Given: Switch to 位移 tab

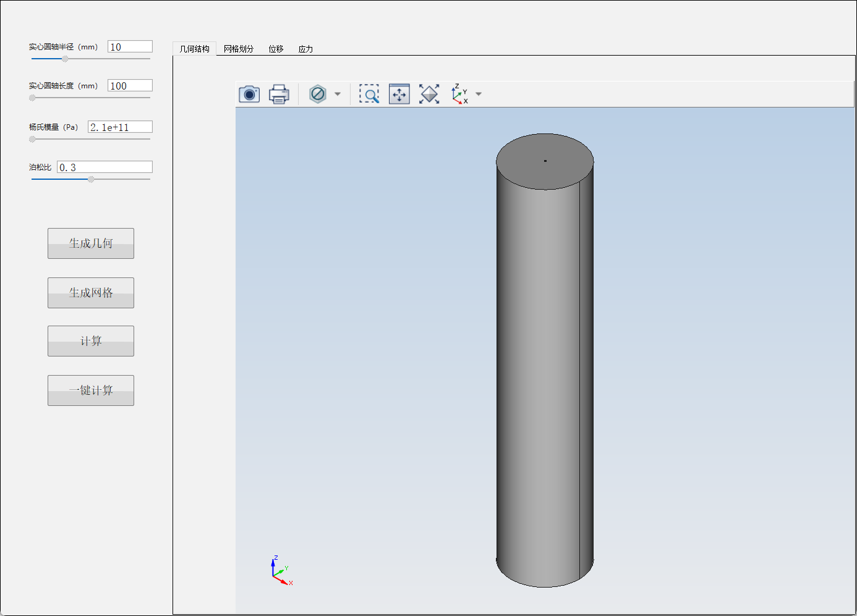Looking at the screenshot, I should pos(276,49).
